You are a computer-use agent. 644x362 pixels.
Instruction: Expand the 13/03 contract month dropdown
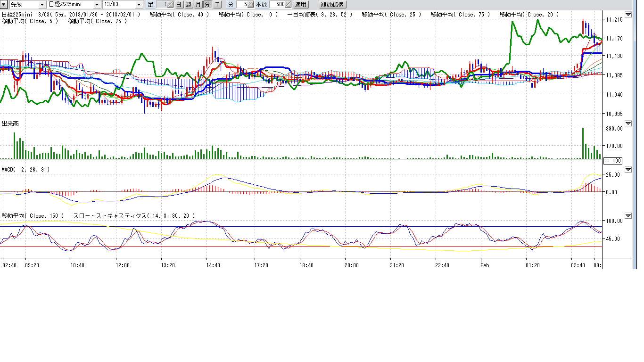pos(139,4)
